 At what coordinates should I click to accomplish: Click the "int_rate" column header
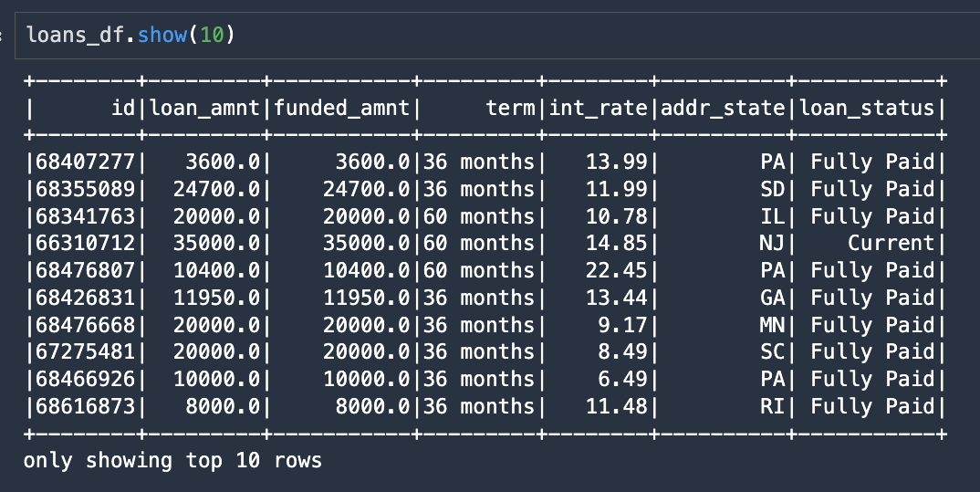click(598, 108)
